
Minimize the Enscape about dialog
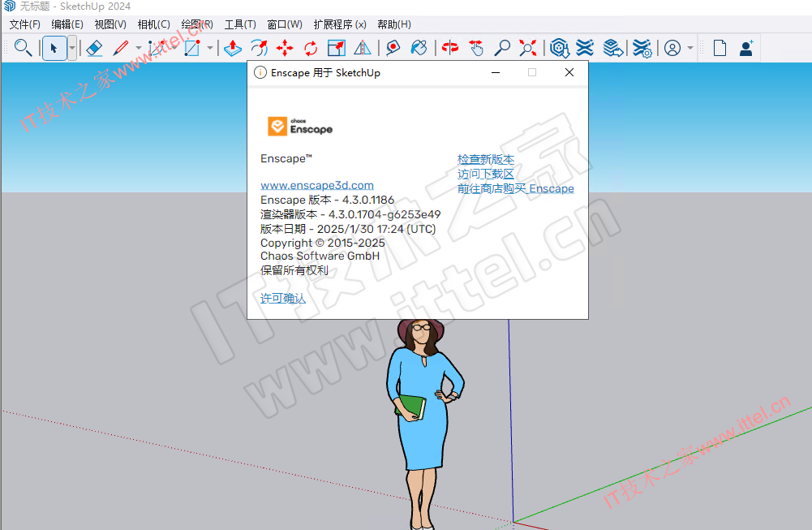click(x=496, y=72)
